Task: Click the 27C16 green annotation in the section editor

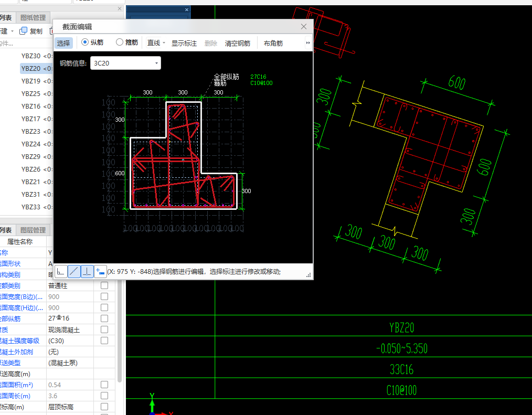Action: (258, 77)
